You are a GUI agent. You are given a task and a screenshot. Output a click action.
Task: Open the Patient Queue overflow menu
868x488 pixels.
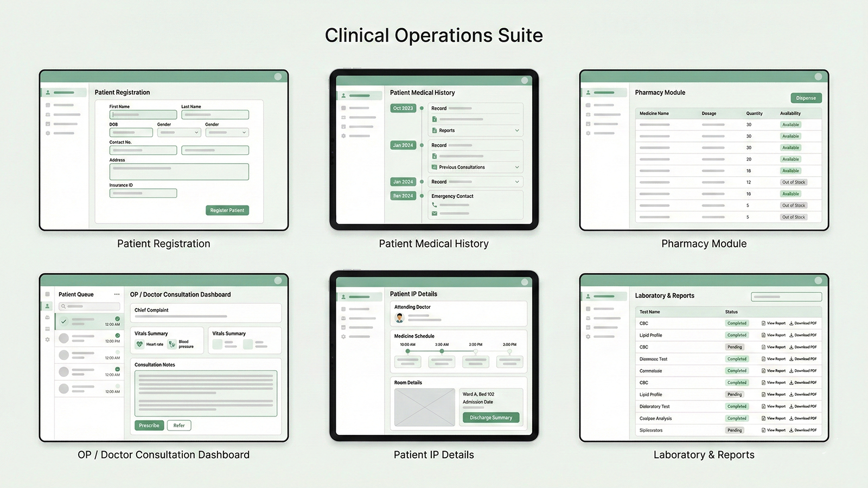tap(117, 294)
